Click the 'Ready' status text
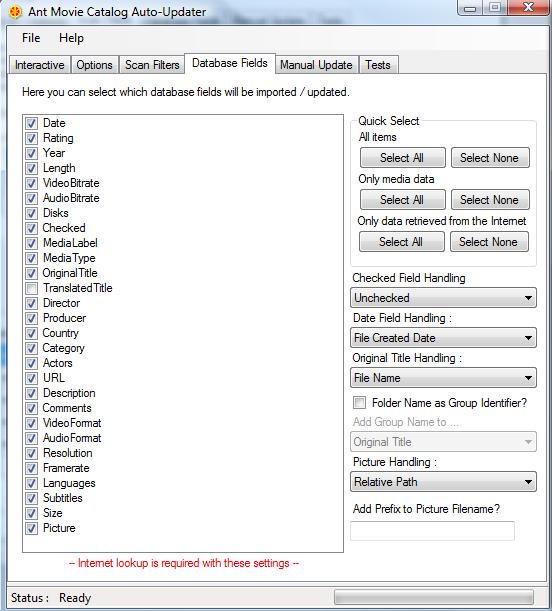Viewport: 552px width, 611px height. tap(75, 598)
